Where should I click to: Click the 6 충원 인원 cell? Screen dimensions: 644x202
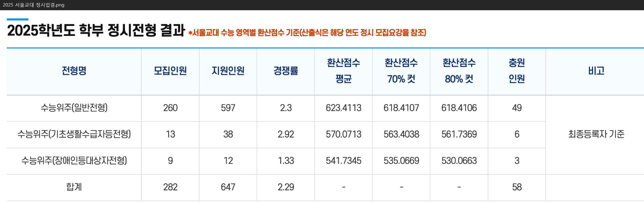coord(517,134)
